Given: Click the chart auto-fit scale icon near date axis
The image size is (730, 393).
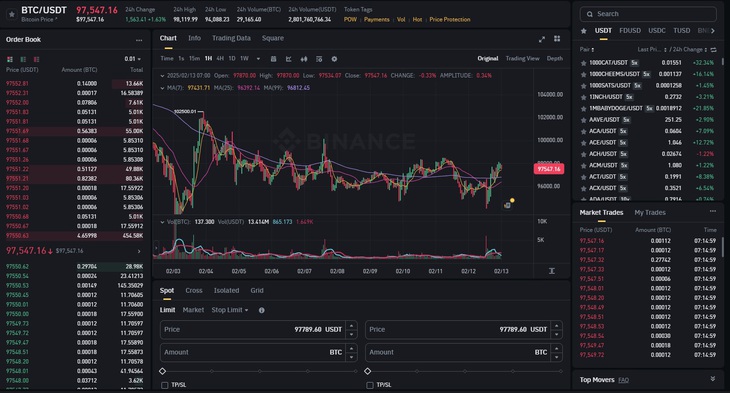Looking at the screenshot, I should tap(552, 271).
